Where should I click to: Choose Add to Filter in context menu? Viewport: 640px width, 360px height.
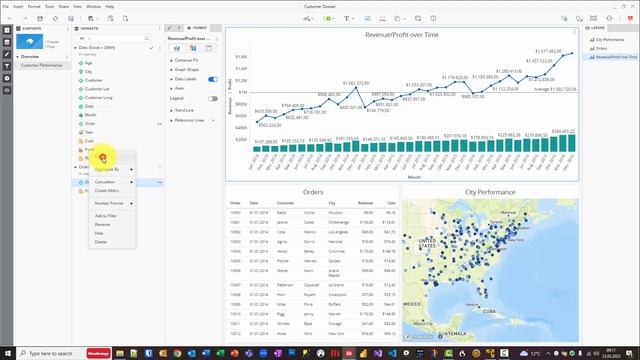click(x=112, y=216)
